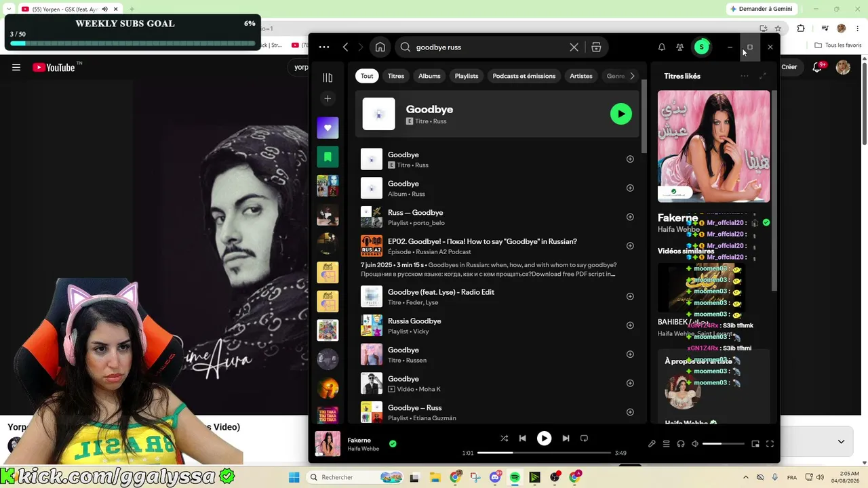The height and width of the screenshot is (488, 868).
Task: Switch to the 'Albums' filter
Action: tap(429, 76)
